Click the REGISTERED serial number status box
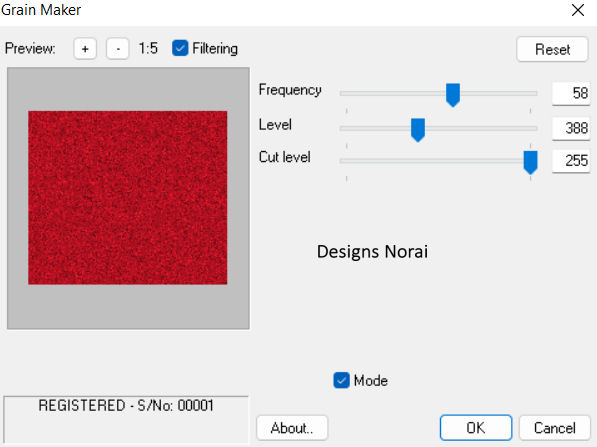597x447 pixels. tap(126, 419)
